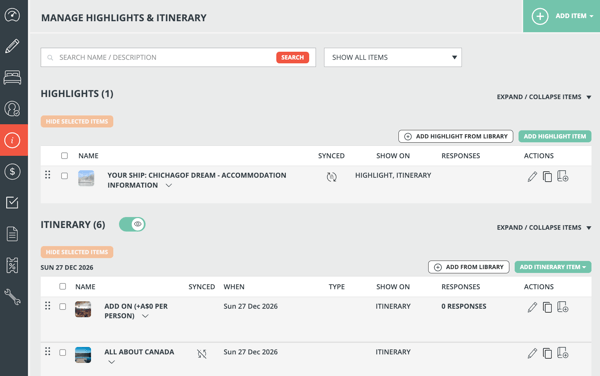
Task: Duplicate the All About Canada item
Action: tap(547, 353)
